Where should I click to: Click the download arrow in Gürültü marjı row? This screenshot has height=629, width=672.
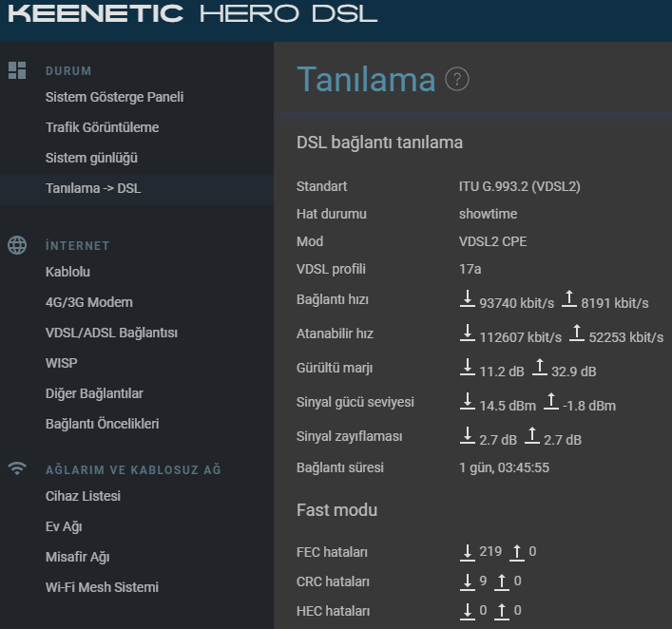(467, 367)
